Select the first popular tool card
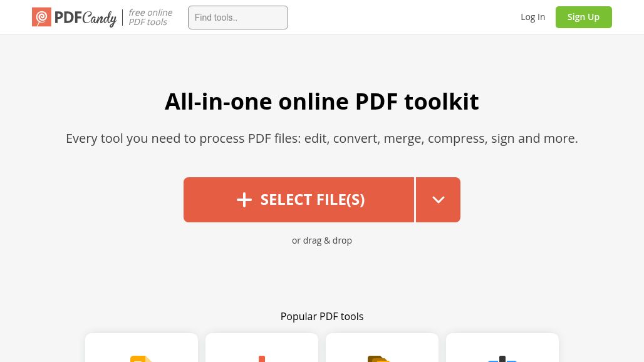The height and width of the screenshot is (362, 644). (x=142, y=348)
